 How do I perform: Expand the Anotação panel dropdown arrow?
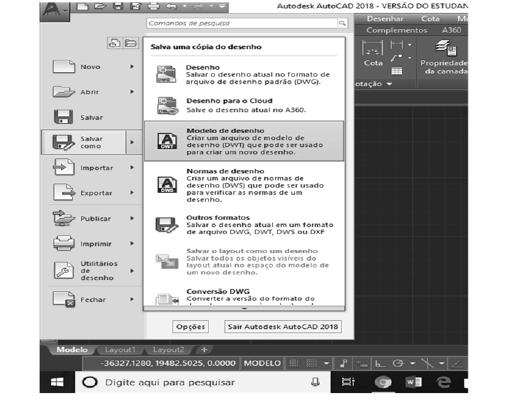pyautogui.click(x=389, y=84)
